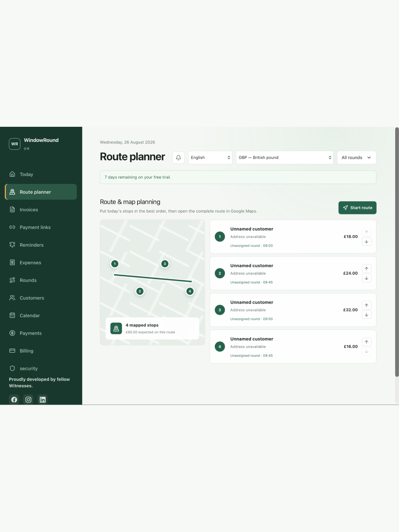This screenshot has height=532, width=399.
Task: Open the security page
Action: 41,368
